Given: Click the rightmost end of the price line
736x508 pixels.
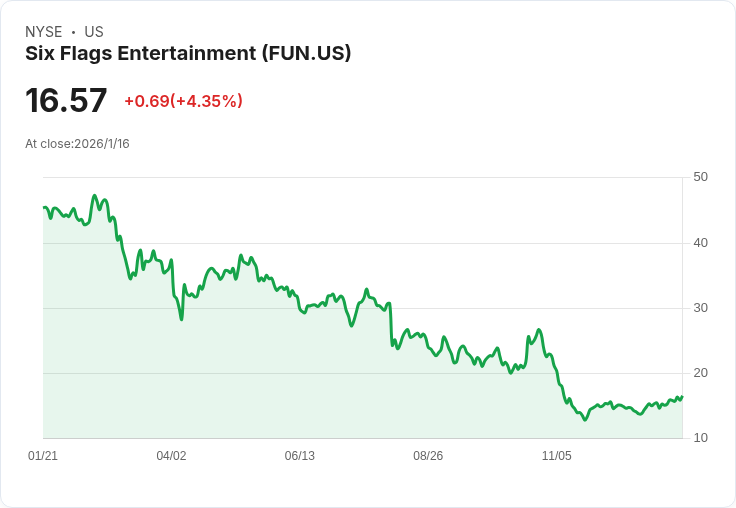Looking at the screenshot, I should pyautogui.click(x=682, y=396).
